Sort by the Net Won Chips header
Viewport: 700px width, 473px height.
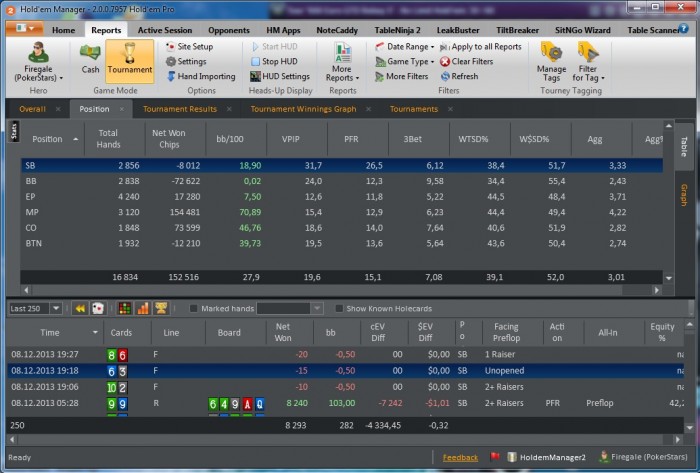(x=175, y=139)
